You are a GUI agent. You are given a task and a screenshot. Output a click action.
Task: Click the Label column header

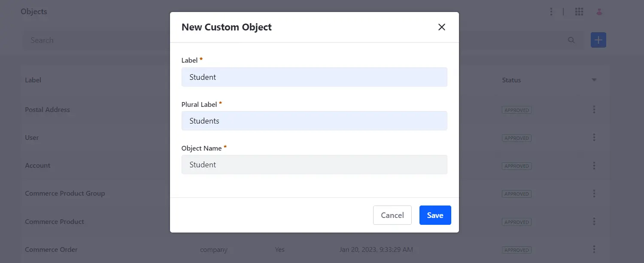33,80
